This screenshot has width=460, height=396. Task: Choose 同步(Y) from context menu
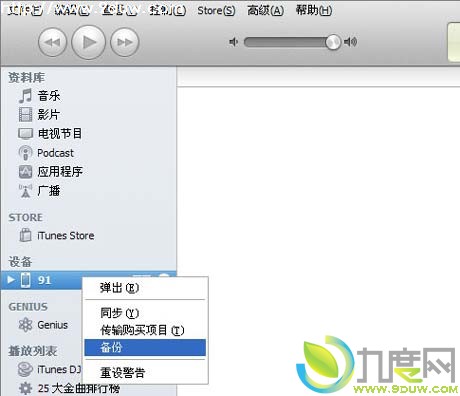(145, 313)
